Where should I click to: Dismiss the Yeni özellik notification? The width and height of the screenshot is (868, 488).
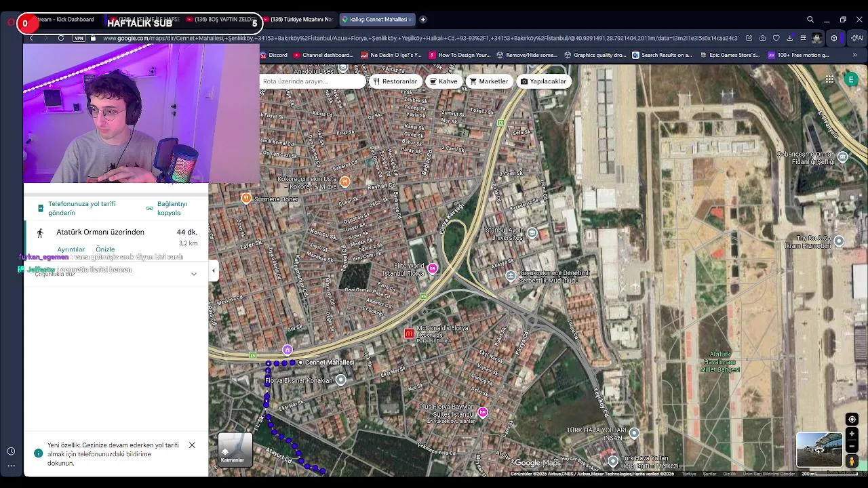point(192,445)
